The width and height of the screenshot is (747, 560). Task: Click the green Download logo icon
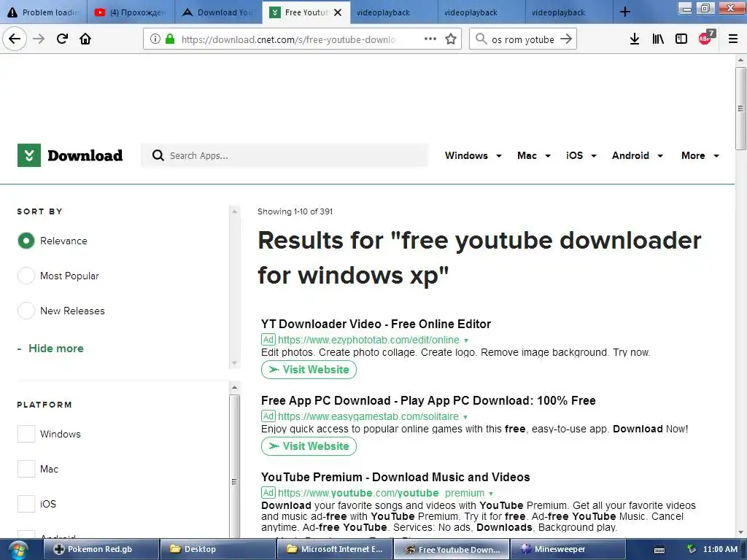pos(29,155)
